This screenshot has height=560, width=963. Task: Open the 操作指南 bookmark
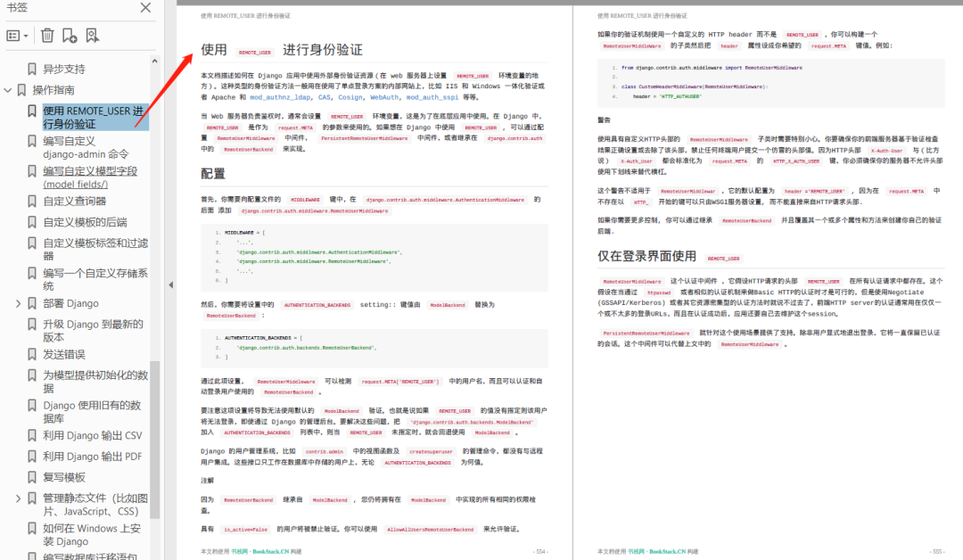53,90
